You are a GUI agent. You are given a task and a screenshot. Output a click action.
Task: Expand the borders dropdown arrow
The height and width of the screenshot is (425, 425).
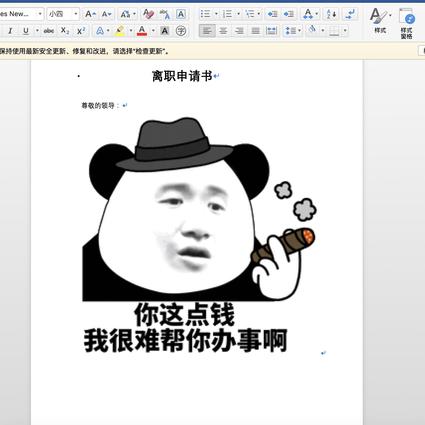point(345,31)
